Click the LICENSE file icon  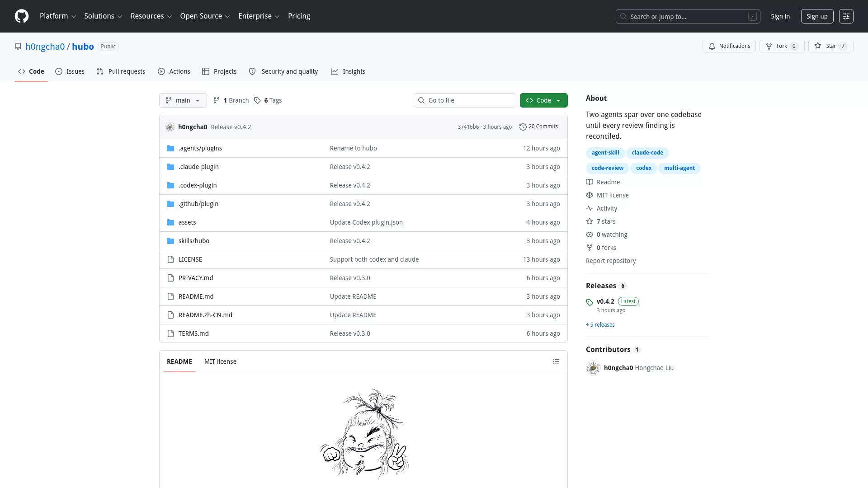(x=170, y=259)
